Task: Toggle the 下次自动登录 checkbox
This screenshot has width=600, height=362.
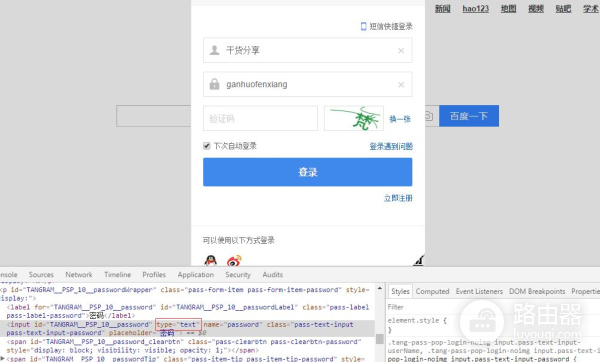Action: pos(207,146)
